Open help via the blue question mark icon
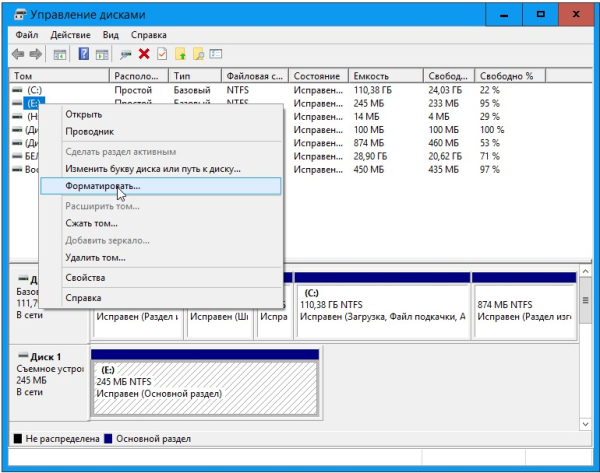 coord(83,54)
